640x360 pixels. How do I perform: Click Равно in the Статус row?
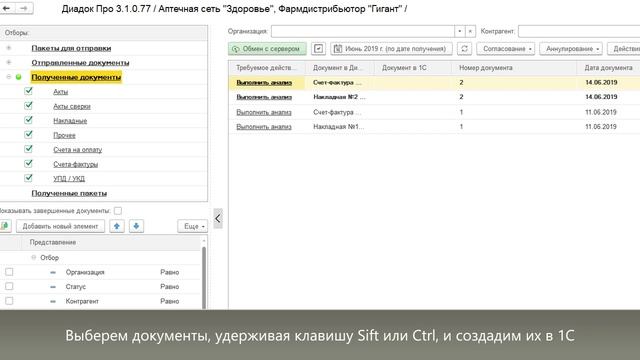click(x=169, y=287)
